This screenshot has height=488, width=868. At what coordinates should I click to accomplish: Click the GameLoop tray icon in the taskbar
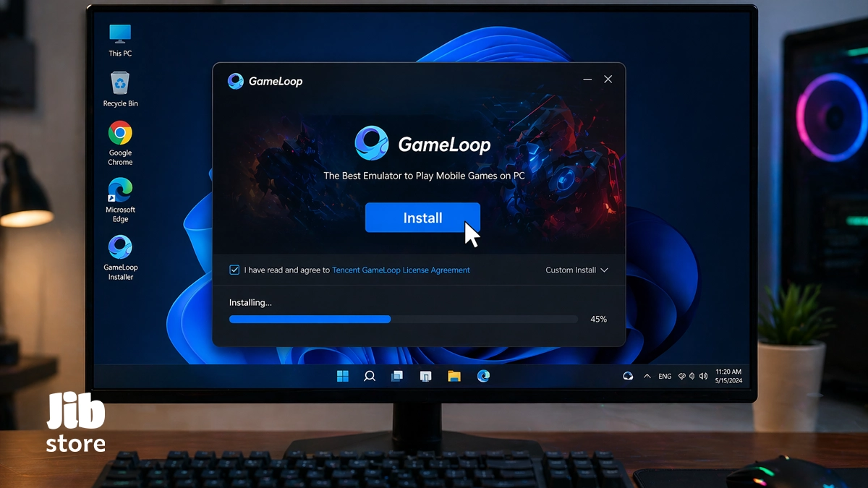point(628,376)
